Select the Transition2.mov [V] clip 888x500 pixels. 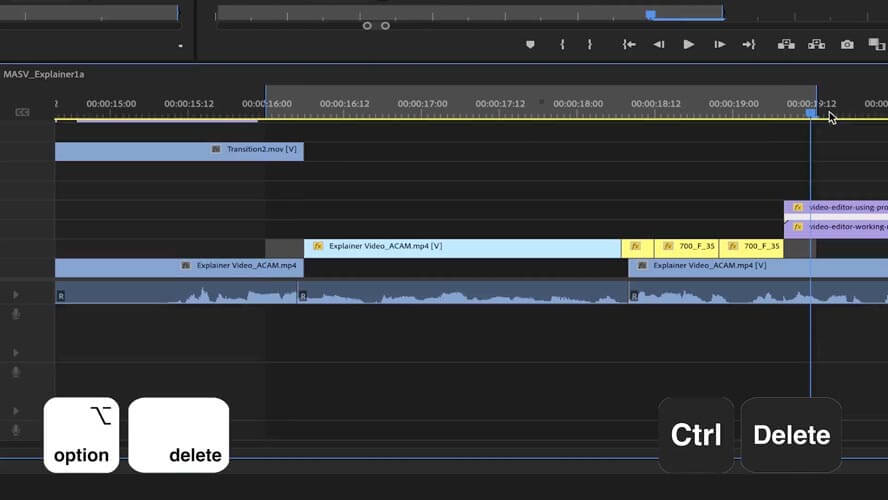pyautogui.click(x=179, y=151)
